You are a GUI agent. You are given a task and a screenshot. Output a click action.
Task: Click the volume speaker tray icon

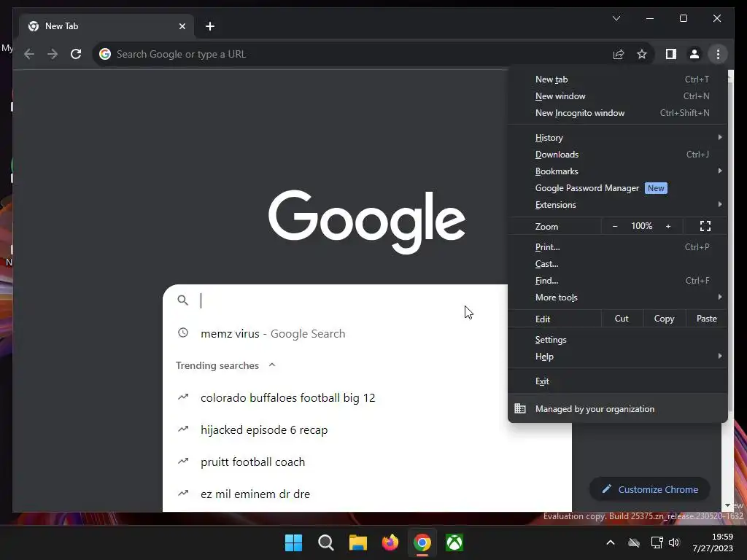click(673, 542)
